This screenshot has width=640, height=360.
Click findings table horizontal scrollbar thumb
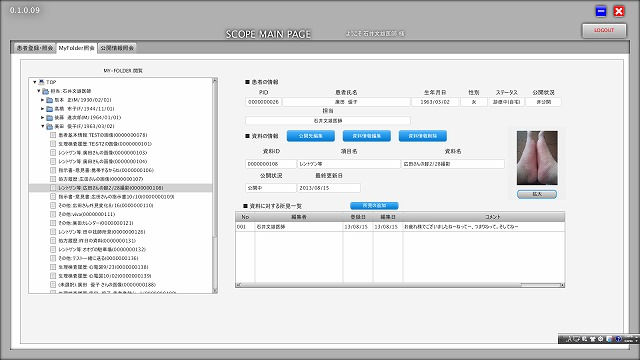541,285
